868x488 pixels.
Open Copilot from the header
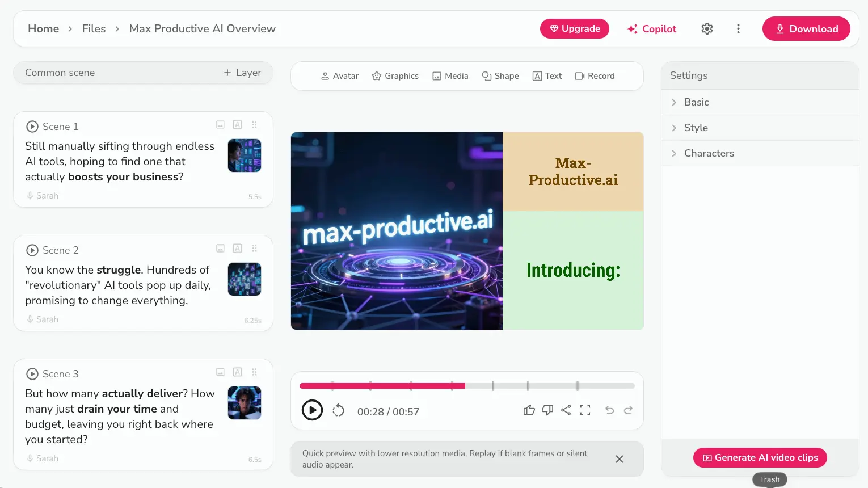[651, 28]
